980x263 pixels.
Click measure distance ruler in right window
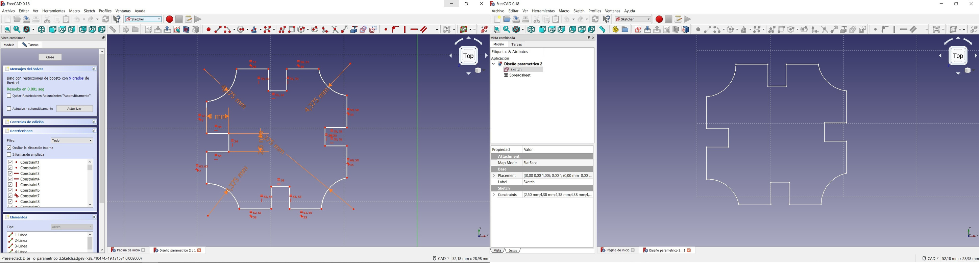[x=603, y=29]
